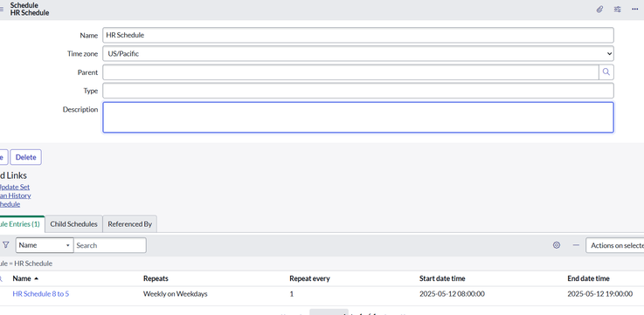Open the list filter funnel icon

click(x=6, y=245)
